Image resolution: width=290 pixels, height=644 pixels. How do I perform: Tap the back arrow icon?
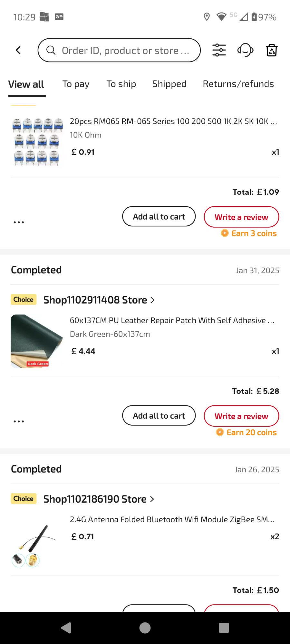[18, 50]
